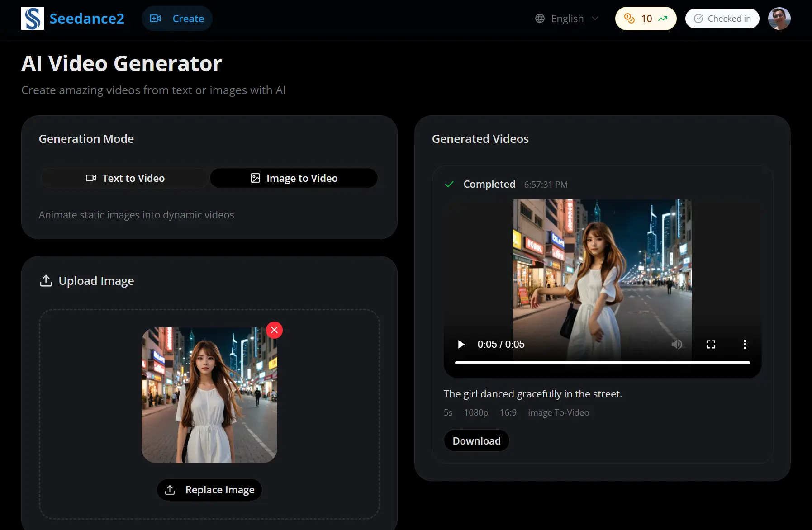Image resolution: width=812 pixels, height=530 pixels.
Task: Click the Seedance2 logo icon
Action: pos(32,18)
